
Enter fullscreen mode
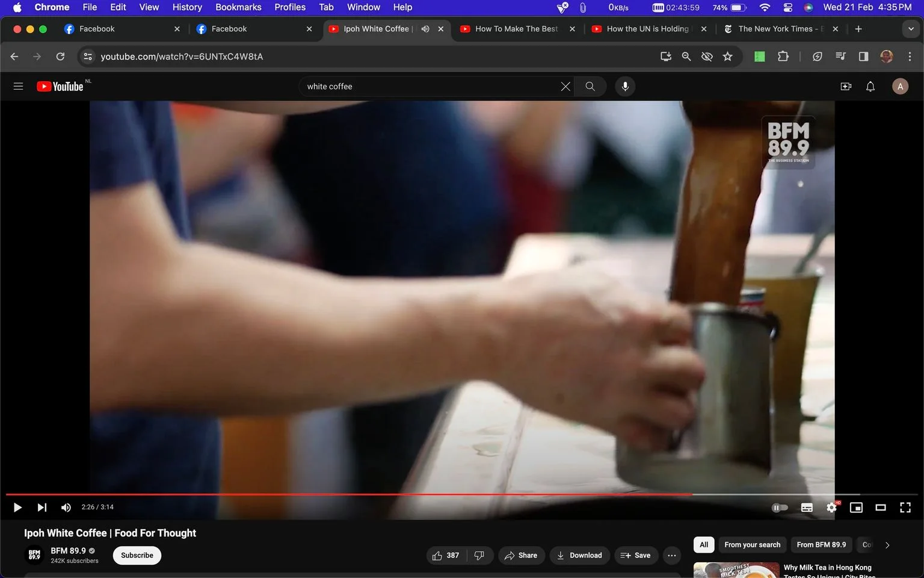(x=905, y=508)
